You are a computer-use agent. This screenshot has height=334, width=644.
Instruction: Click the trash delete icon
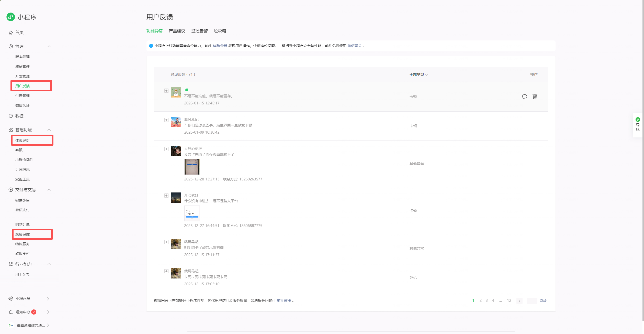point(535,96)
